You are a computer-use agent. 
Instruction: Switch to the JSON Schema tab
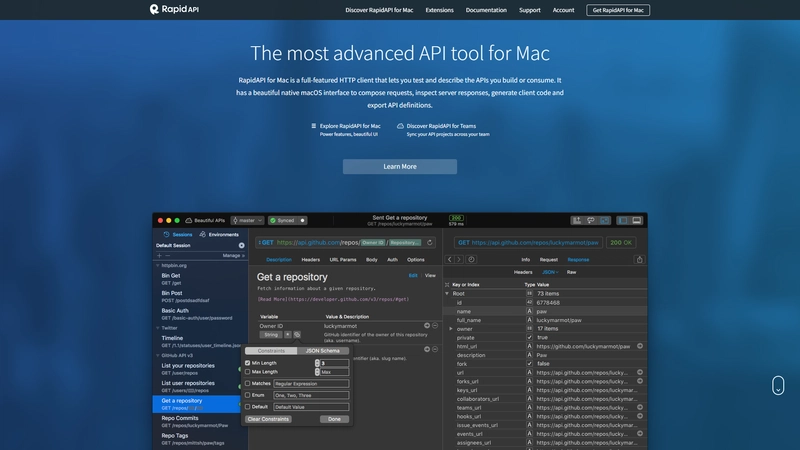click(322, 351)
